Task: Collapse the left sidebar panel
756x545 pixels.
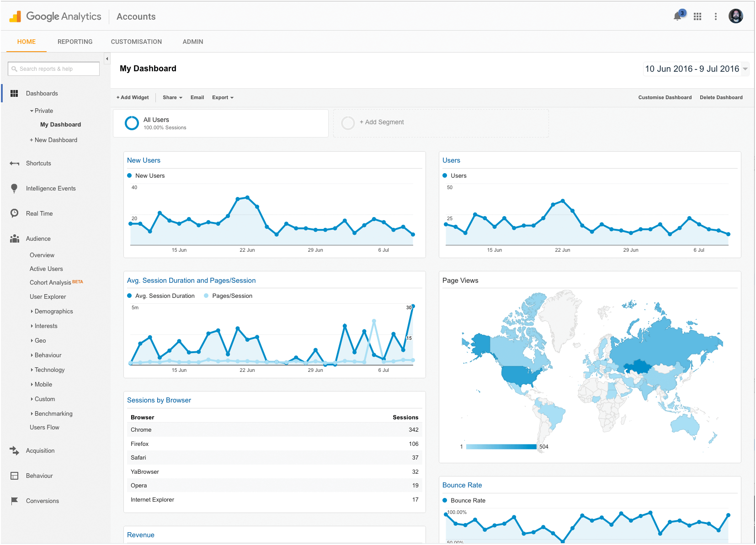Action: point(107,59)
